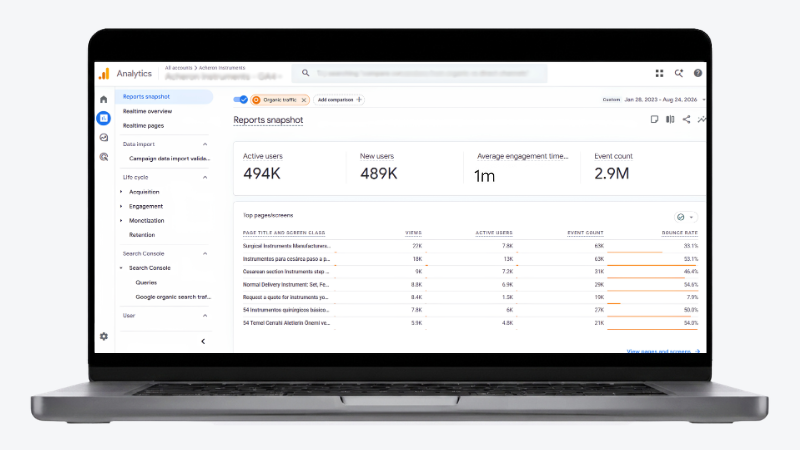Sort by the Event Count column header
The width and height of the screenshot is (800, 450).
tap(585, 233)
